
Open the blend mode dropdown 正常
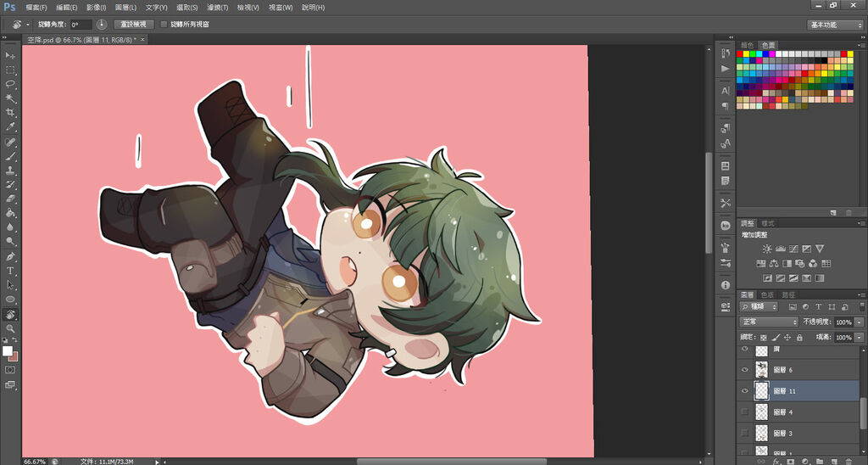click(x=769, y=322)
